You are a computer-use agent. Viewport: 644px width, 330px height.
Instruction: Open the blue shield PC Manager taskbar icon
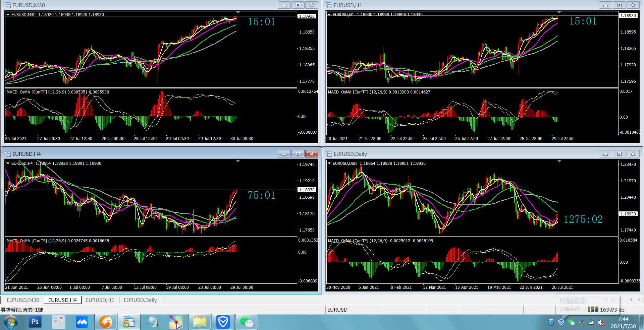(223, 322)
